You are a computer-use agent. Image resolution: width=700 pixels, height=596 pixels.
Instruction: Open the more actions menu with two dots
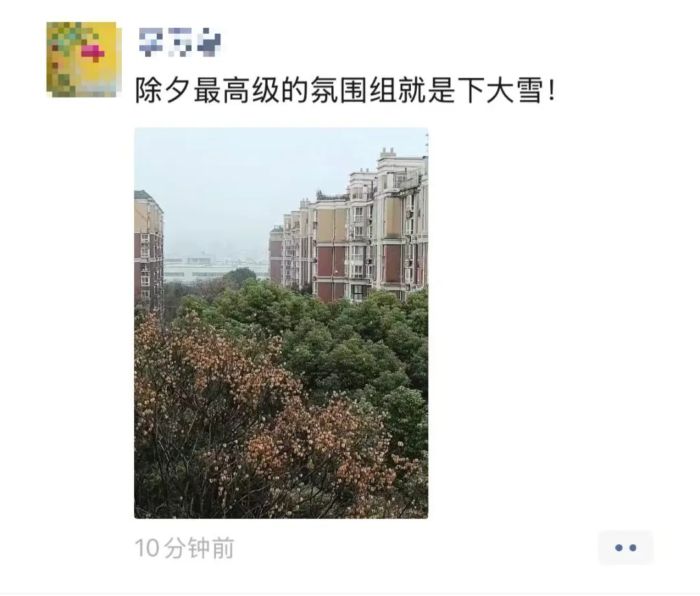625,547
